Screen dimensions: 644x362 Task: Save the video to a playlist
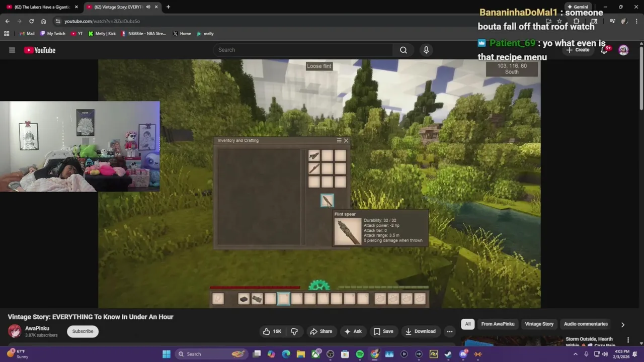tap(383, 331)
